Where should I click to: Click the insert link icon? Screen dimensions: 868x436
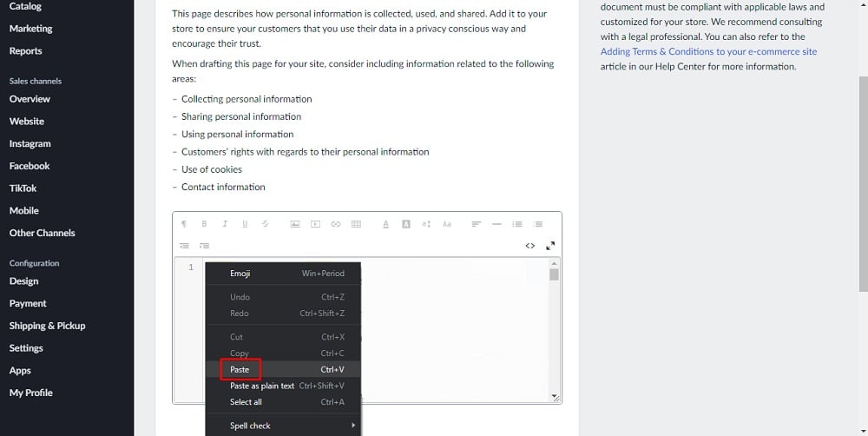coord(335,224)
